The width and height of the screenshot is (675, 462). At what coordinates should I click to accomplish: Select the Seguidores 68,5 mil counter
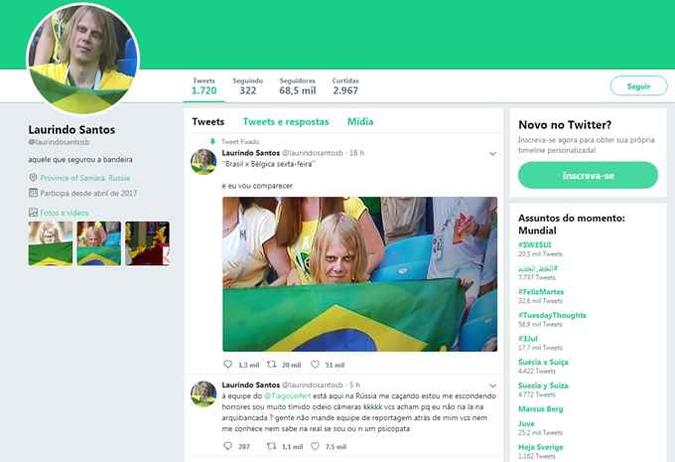297,87
